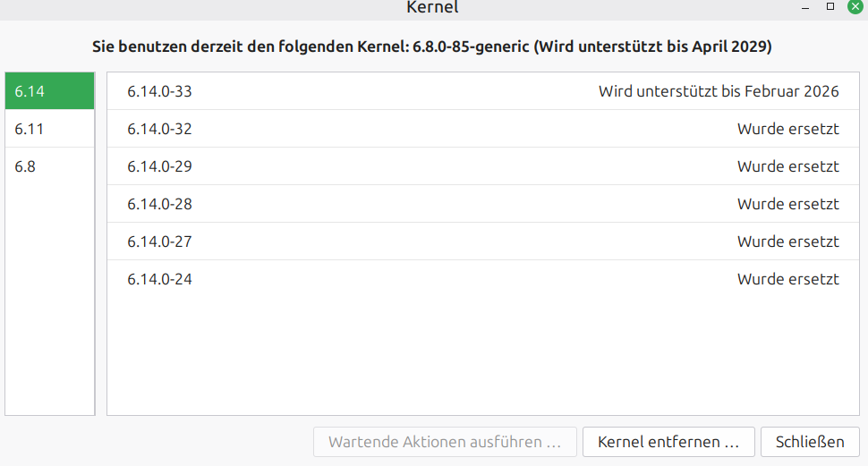Viewport: 868px width, 466px height.
Task: Click 'Kernel entfernen …' button
Action: [x=668, y=442]
